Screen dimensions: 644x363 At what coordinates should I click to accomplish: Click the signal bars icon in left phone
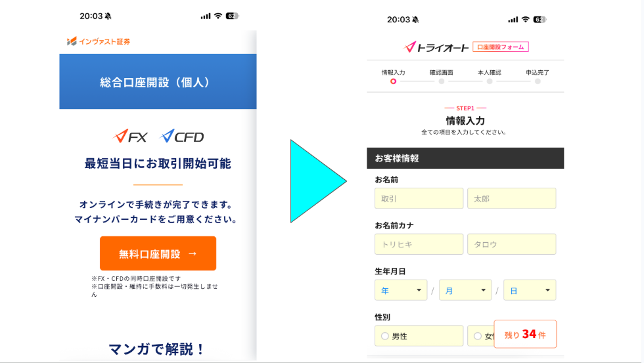click(206, 16)
